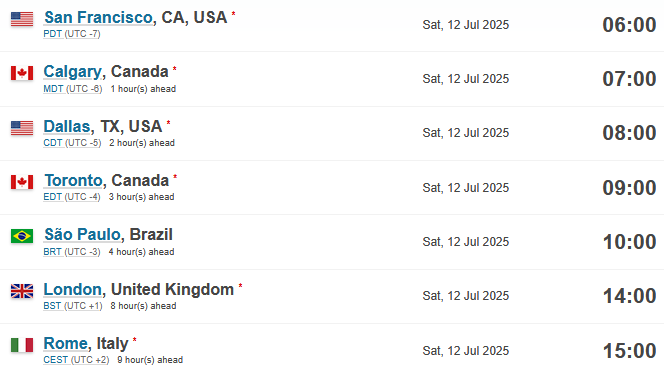Click the USA flag beside San Francisco

(x=22, y=19)
